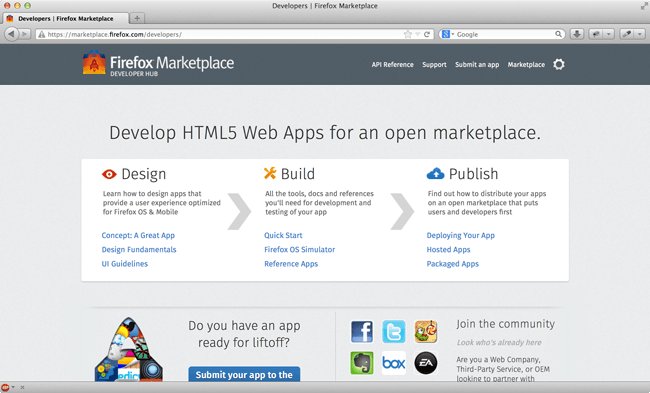Click the blue cloud Publish icon
650x393 pixels.
435,173
